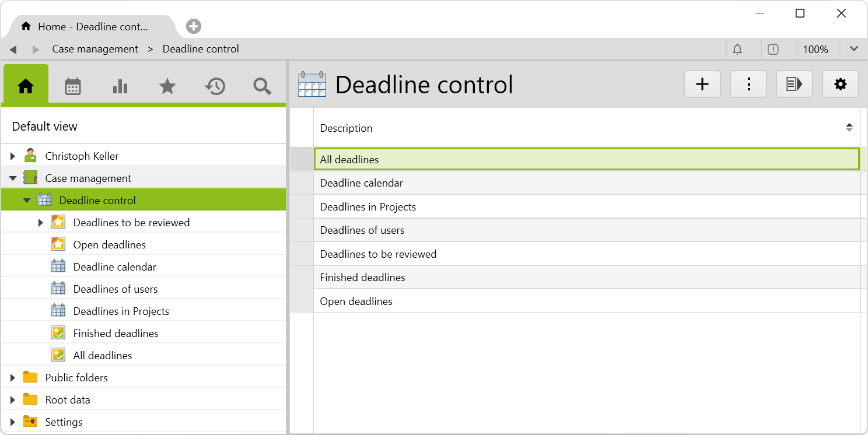Image resolution: width=868 pixels, height=435 pixels.
Task: Open the gear settings button
Action: pos(841,85)
